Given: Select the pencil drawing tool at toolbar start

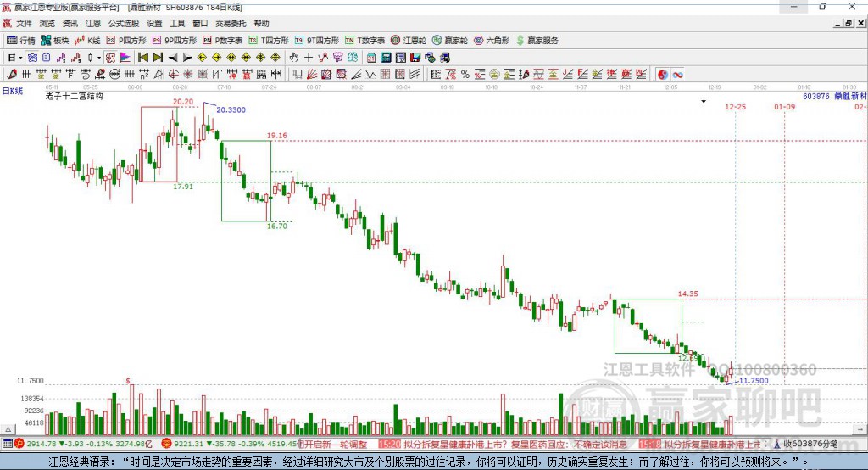Looking at the screenshot, I should (12, 75).
